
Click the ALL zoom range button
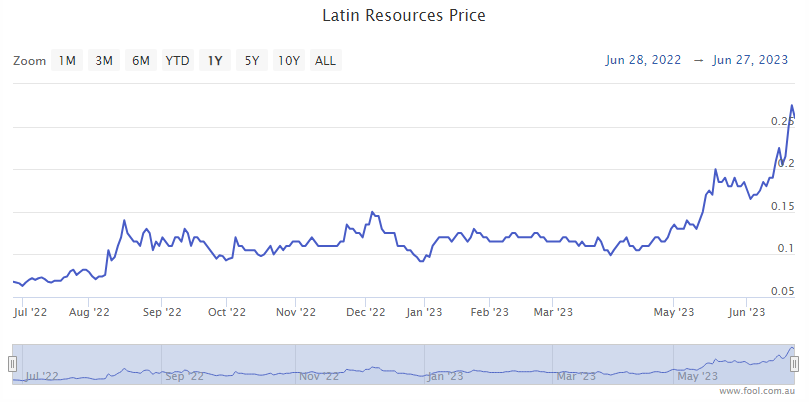325,61
